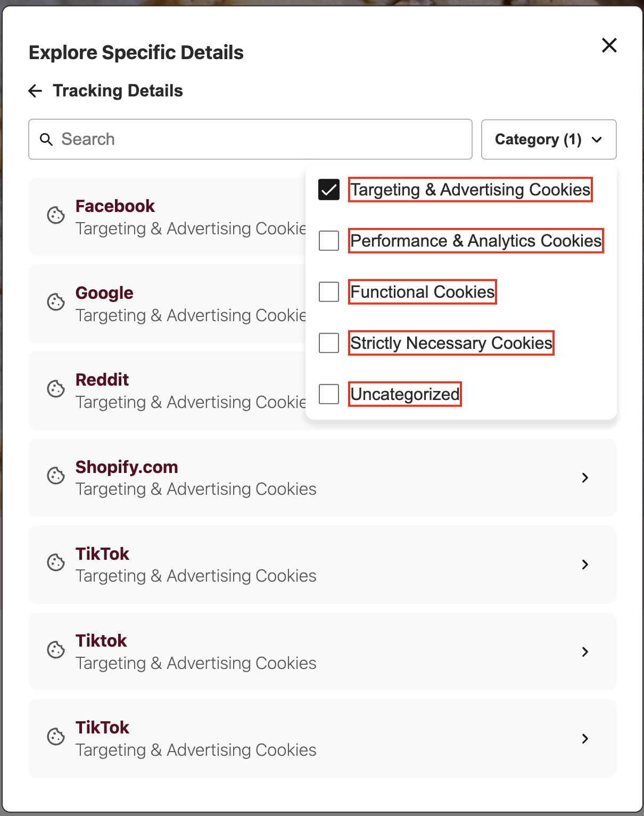644x816 pixels.
Task: Check the Functional Cookies checkbox
Action: [328, 292]
